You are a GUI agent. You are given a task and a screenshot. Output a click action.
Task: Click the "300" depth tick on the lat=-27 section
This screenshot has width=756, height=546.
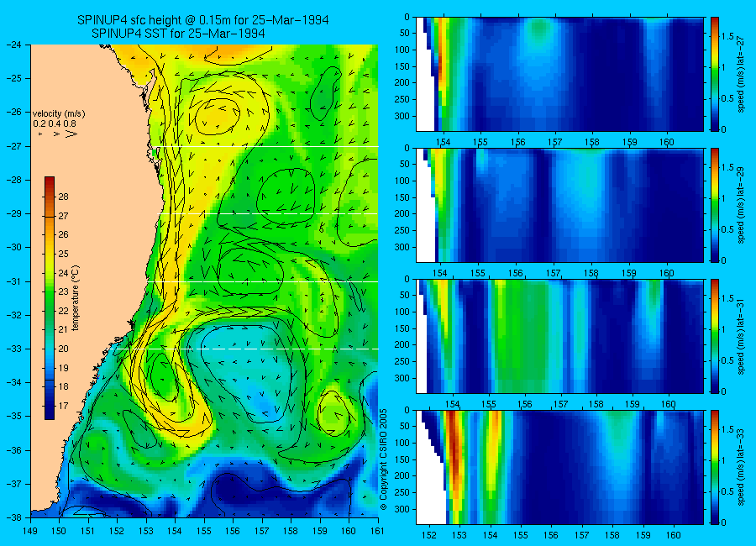[x=402, y=116]
